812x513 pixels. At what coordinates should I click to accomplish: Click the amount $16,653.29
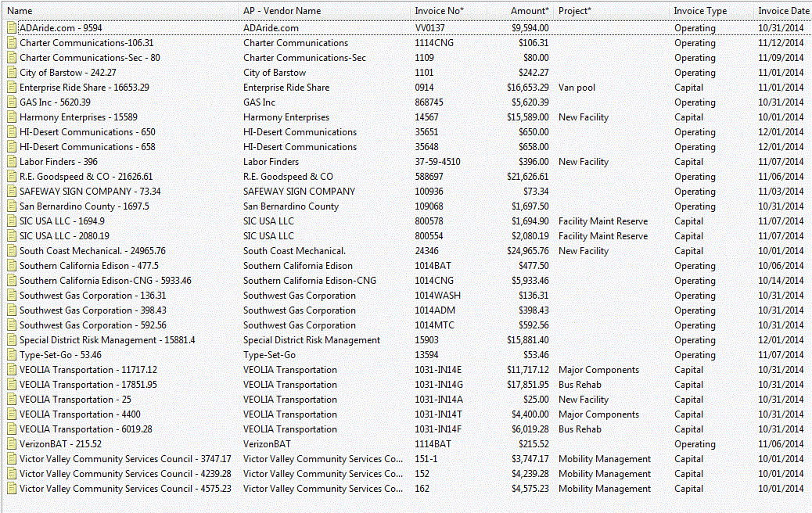pyautogui.click(x=528, y=88)
